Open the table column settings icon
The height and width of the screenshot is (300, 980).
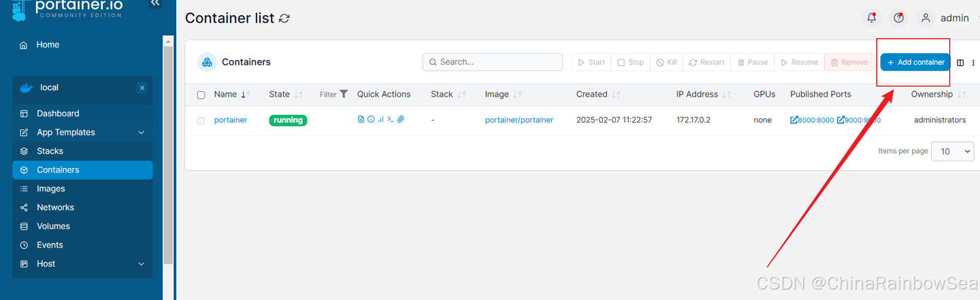pyautogui.click(x=960, y=63)
